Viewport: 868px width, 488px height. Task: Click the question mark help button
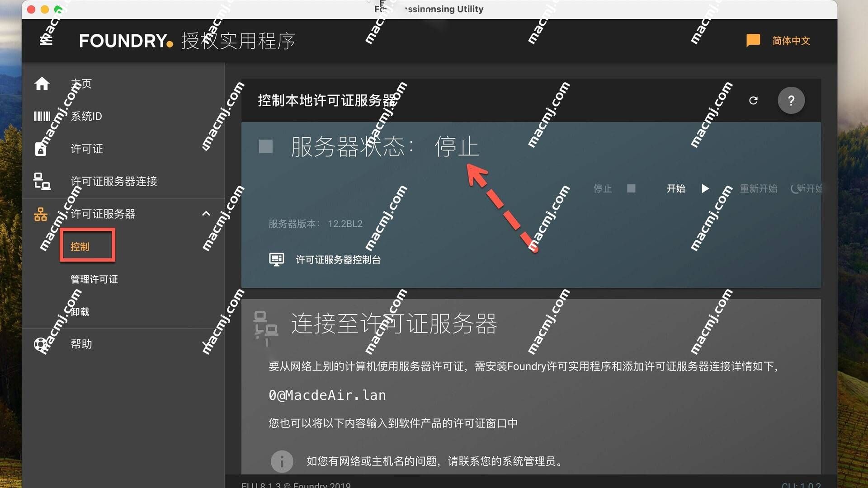tap(791, 100)
